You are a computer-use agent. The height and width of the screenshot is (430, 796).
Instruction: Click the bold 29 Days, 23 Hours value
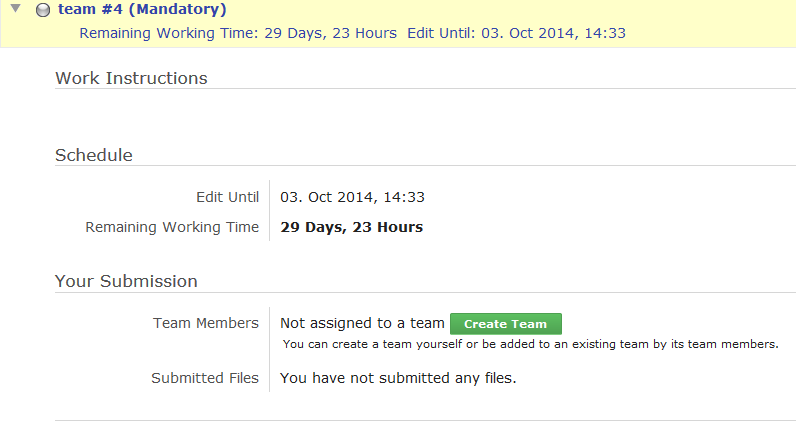click(x=351, y=227)
